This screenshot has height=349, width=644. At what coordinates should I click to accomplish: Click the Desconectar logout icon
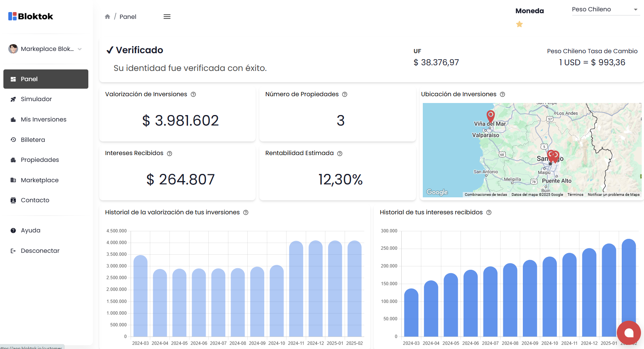13,251
